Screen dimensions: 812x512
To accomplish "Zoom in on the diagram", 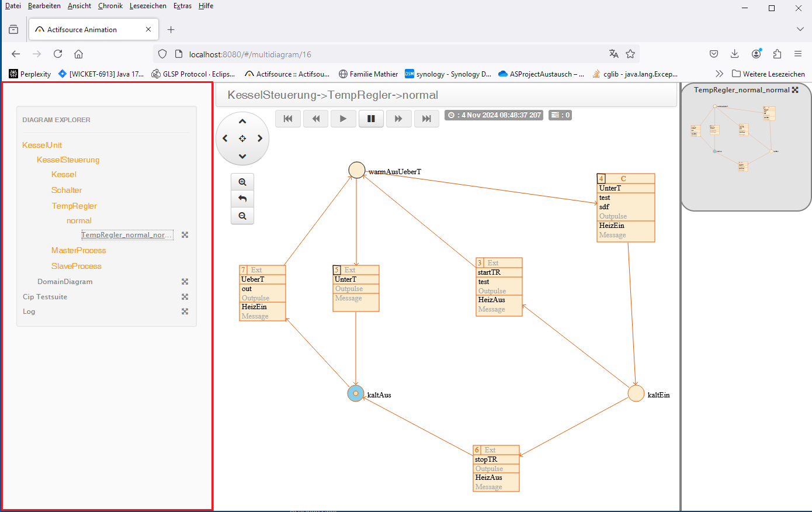I will [x=242, y=182].
